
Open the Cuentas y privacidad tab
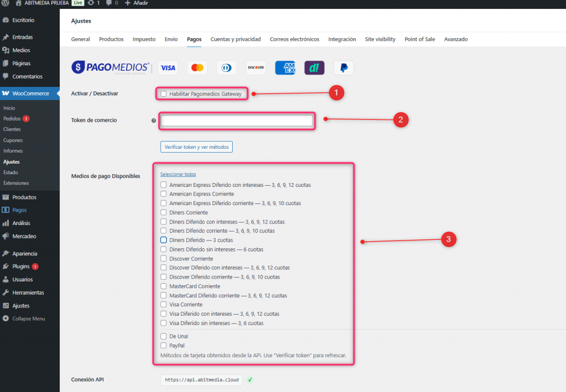235,39
